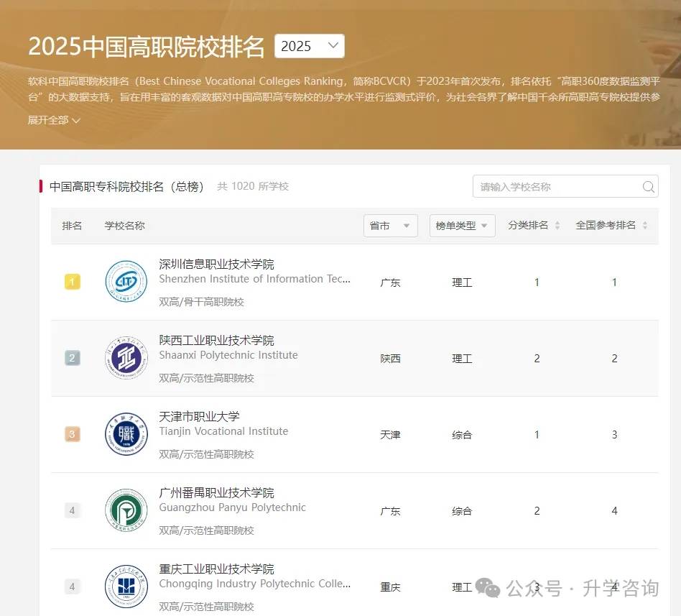The height and width of the screenshot is (616, 681).
Task: Open the 省市 province filter dropdown
Action: click(x=391, y=226)
